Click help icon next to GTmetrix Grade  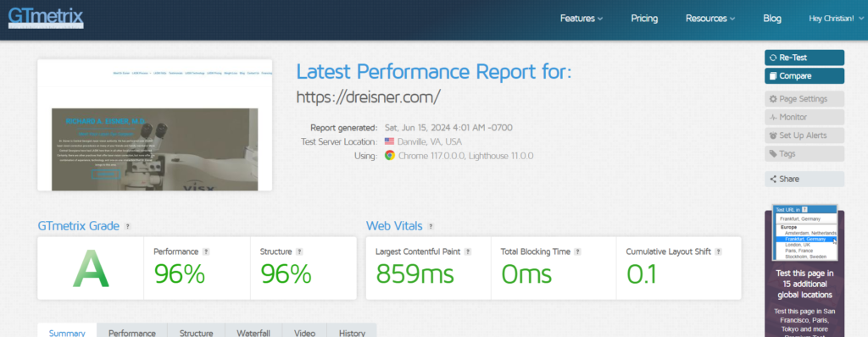pyautogui.click(x=128, y=226)
